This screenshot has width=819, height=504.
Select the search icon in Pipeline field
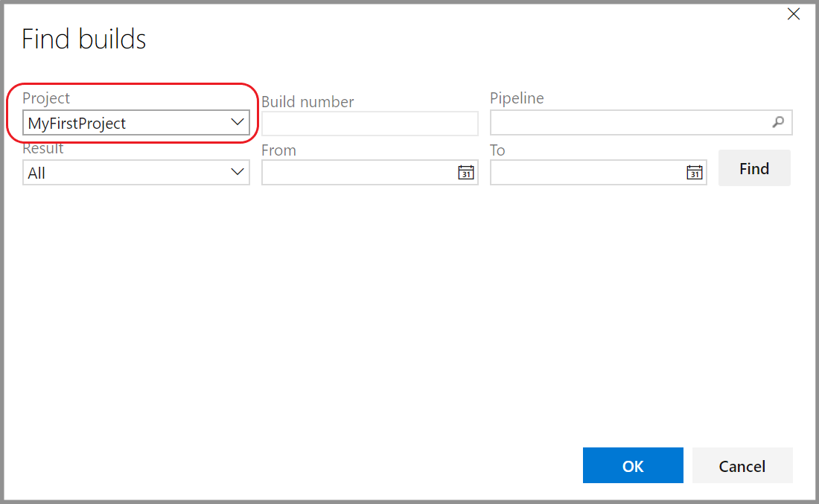(779, 122)
